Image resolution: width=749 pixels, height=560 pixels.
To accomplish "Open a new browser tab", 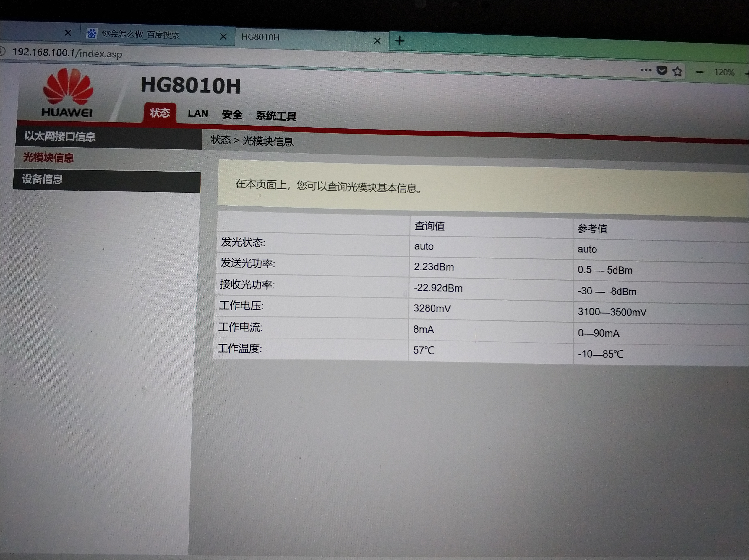I will [x=400, y=41].
